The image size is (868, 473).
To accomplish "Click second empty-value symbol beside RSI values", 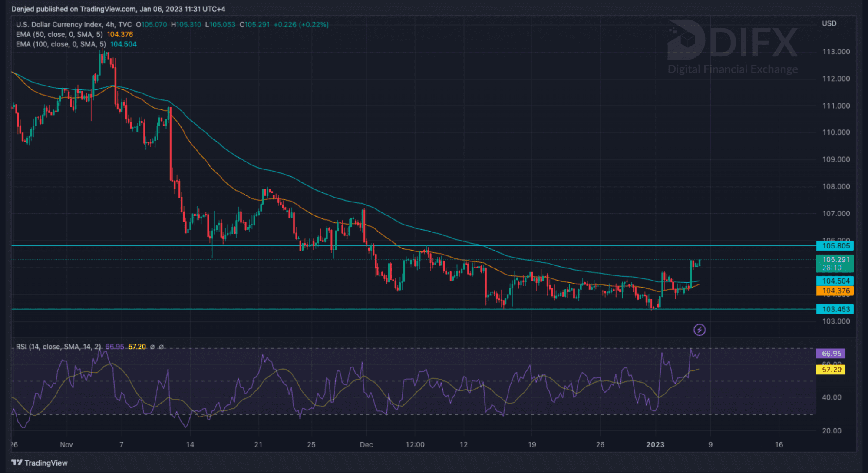I will click(161, 347).
